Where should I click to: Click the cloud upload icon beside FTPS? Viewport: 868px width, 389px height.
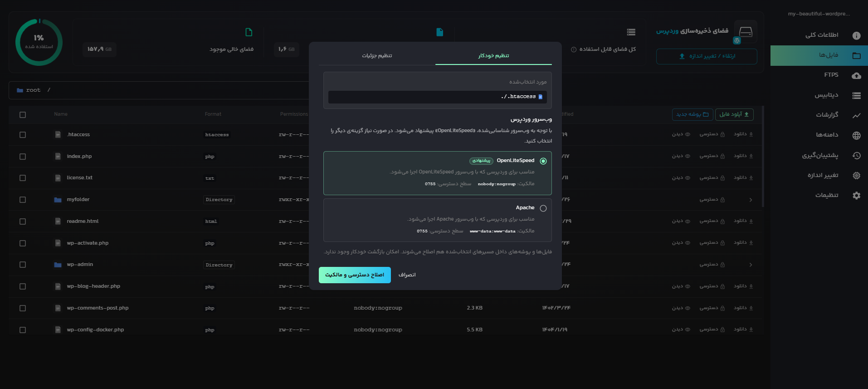(x=856, y=76)
